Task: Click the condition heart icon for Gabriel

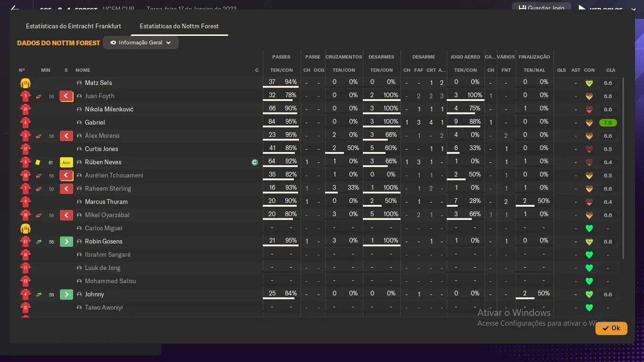Action: point(589,123)
